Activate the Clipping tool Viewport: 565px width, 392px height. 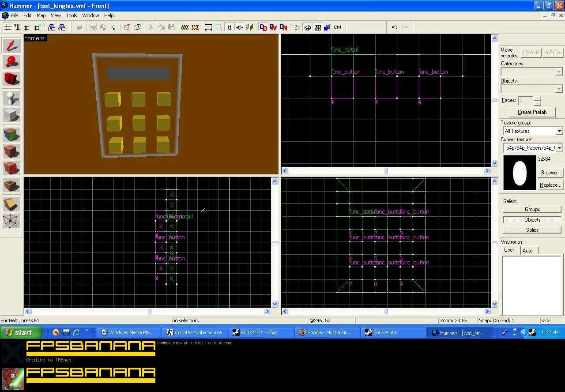[x=11, y=204]
